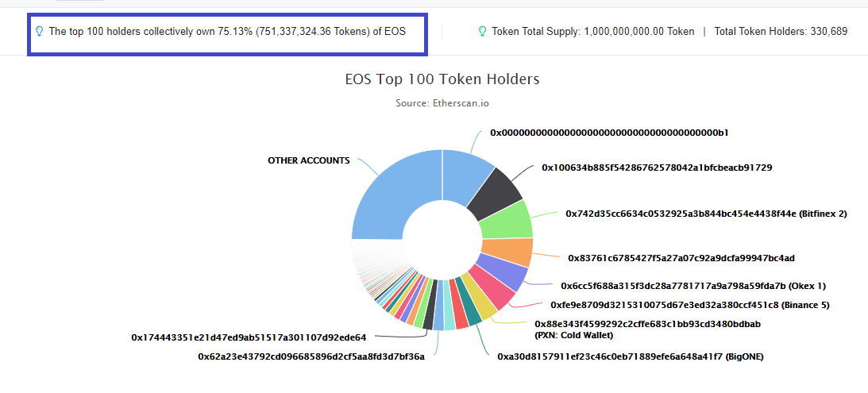
Task: Select the top 100 holders ownership summary text
Action: pos(227,32)
